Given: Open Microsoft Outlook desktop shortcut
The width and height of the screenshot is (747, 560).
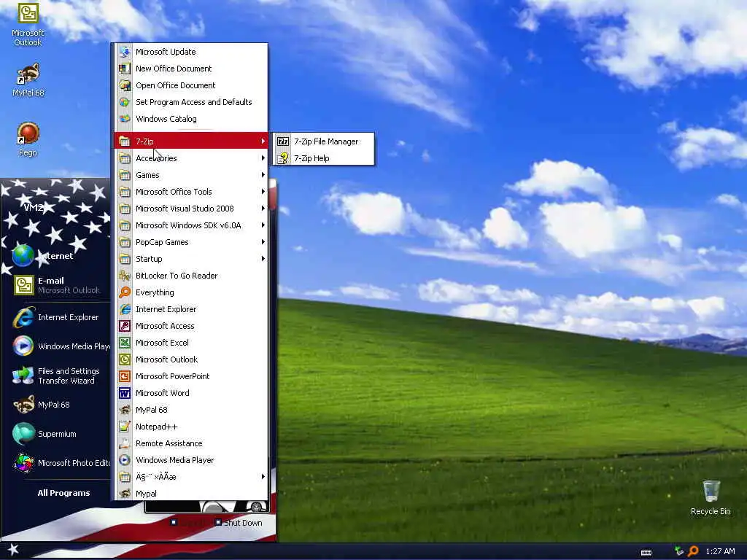Looking at the screenshot, I should click(x=28, y=24).
